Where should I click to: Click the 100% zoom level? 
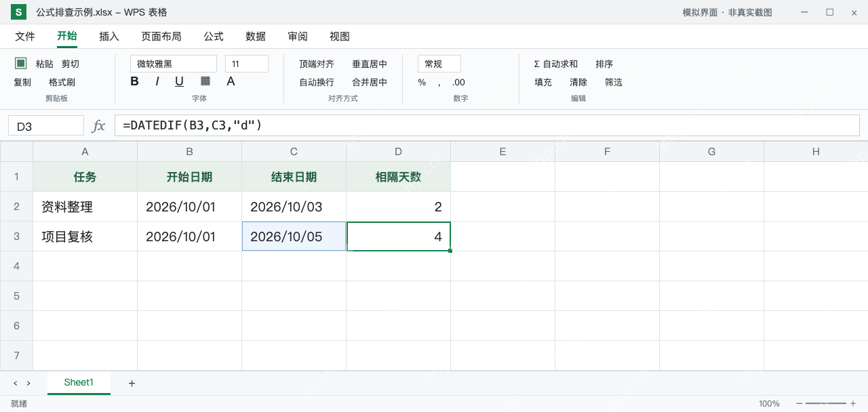point(769,404)
